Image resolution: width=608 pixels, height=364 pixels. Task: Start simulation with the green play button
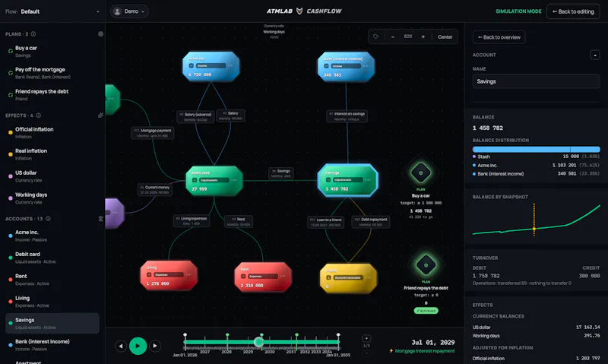[138, 346]
